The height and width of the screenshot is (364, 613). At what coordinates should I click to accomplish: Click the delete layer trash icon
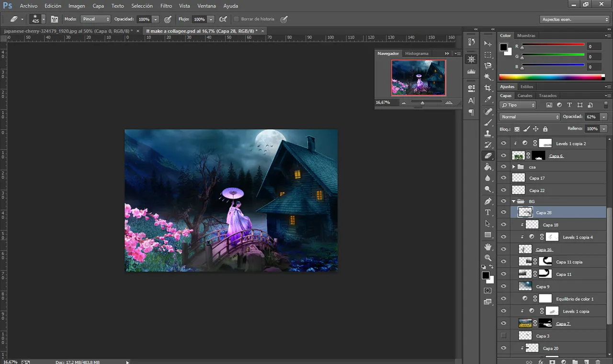tap(598, 362)
